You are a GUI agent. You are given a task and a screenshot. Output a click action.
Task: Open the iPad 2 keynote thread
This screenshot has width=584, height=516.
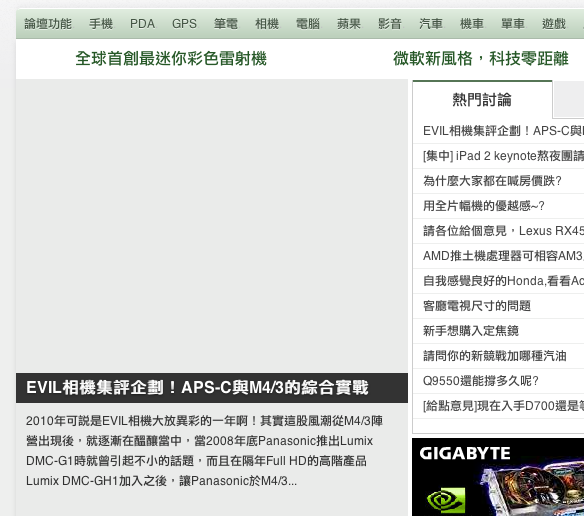click(x=503, y=156)
